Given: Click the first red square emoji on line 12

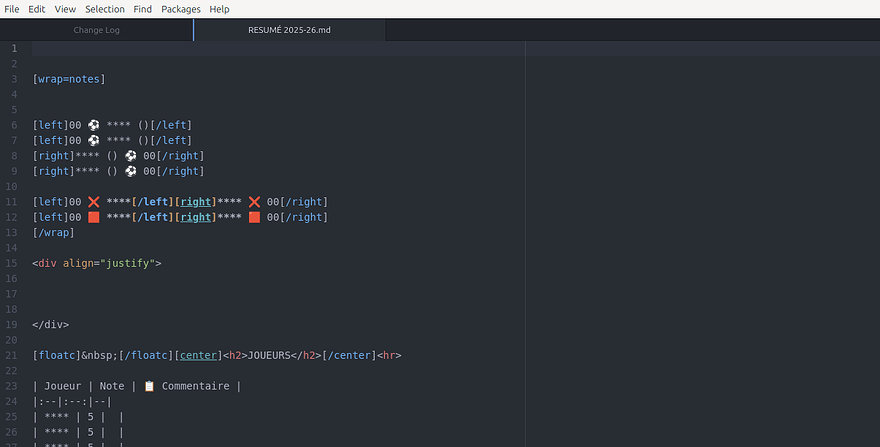Looking at the screenshot, I should point(94,217).
